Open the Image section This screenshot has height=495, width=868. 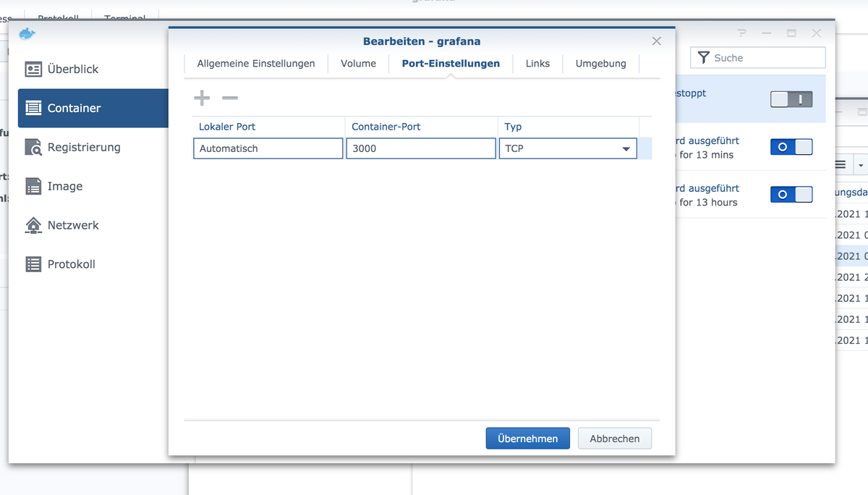tap(93, 187)
